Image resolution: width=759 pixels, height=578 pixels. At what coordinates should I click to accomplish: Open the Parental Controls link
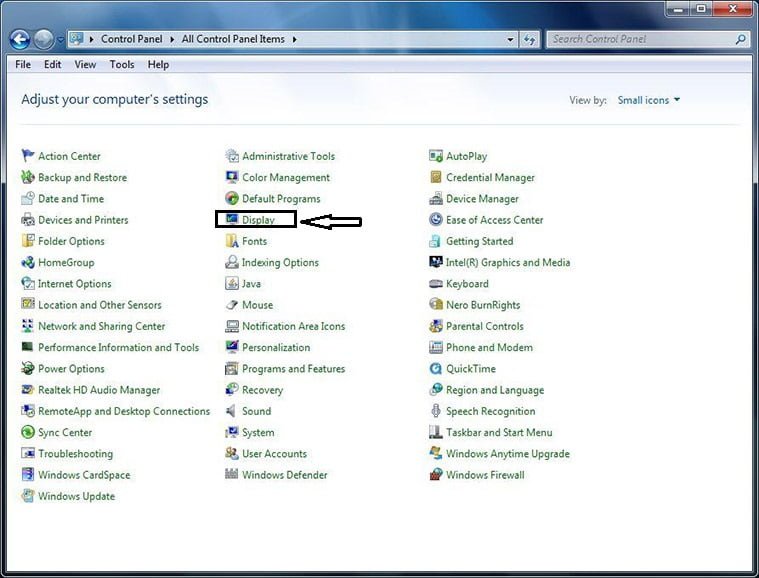tap(485, 326)
